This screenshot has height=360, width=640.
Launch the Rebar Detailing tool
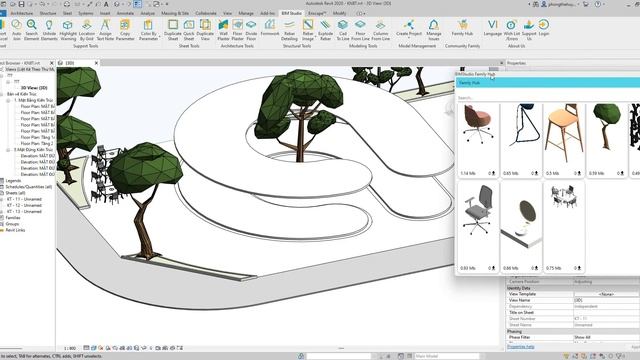tap(289, 30)
